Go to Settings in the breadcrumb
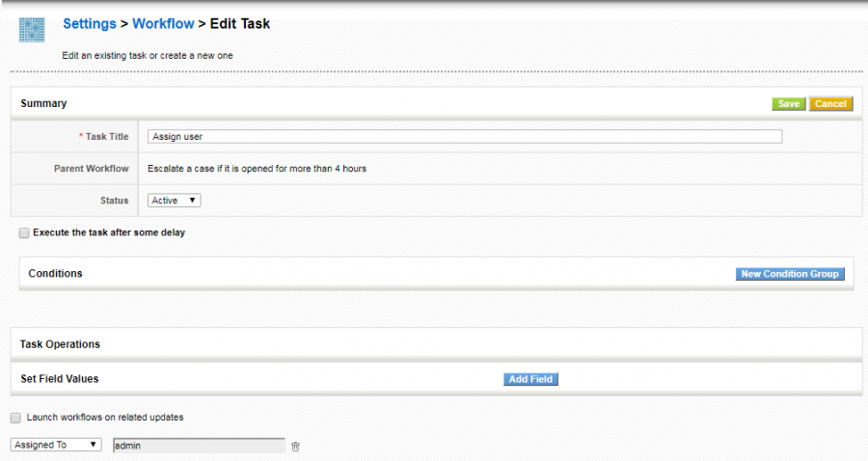The height and width of the screenshot is (461, 868). (90, 24)
